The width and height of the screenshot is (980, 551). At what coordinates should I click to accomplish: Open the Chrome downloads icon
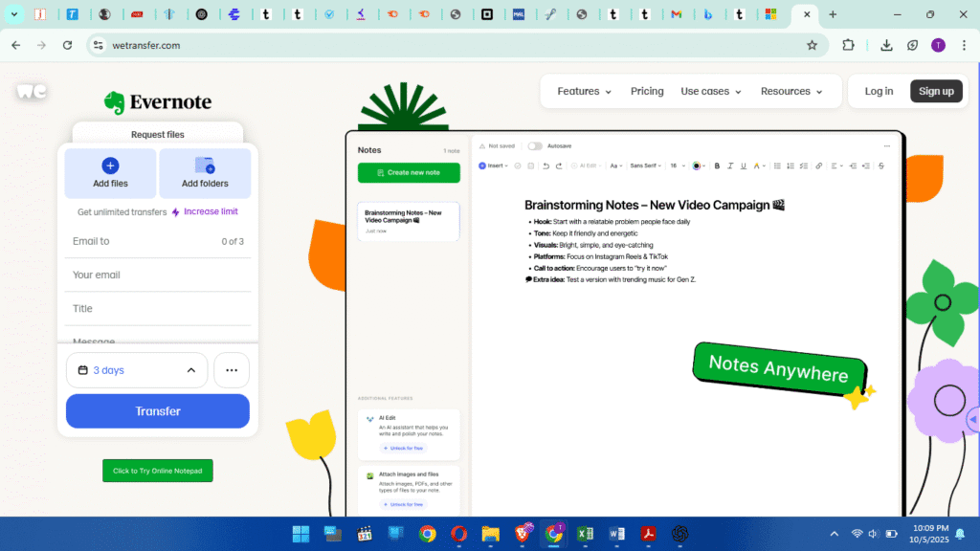(x=886, y=45)
